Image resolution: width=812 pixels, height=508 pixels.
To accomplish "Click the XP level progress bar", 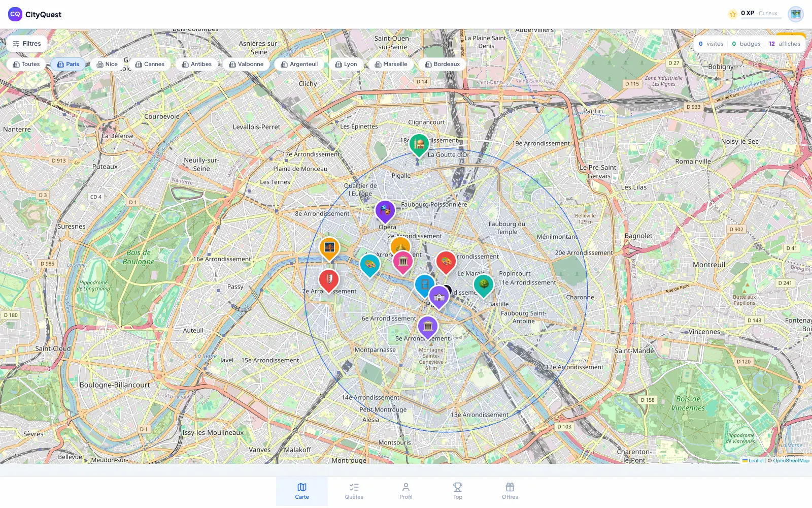I will click(x=761, y=18).
